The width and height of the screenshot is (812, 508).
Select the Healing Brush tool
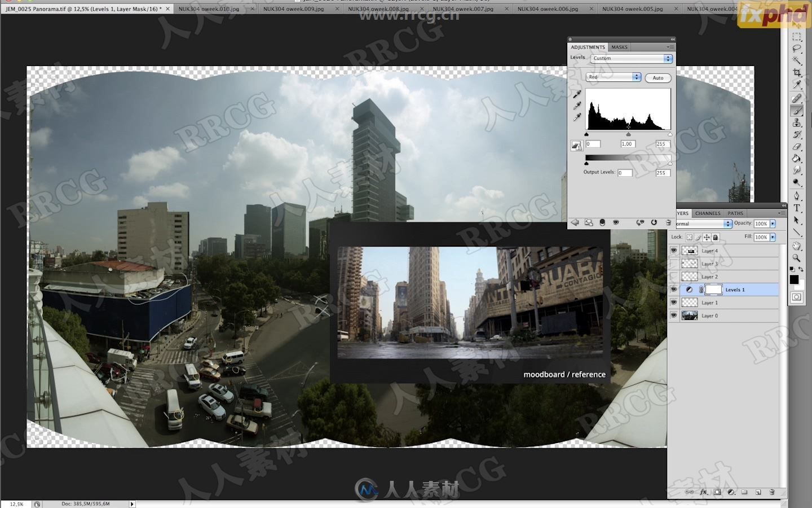click(x=797, y=99)
